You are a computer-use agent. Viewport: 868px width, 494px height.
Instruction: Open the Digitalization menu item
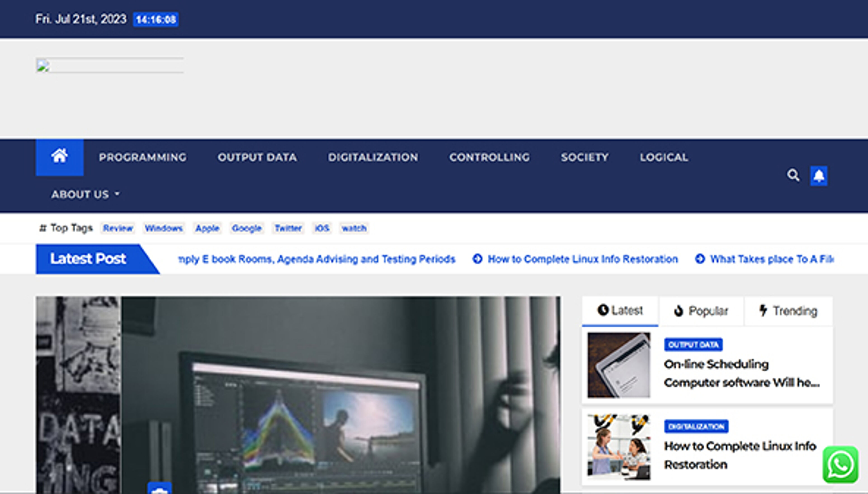coord(373,157)
